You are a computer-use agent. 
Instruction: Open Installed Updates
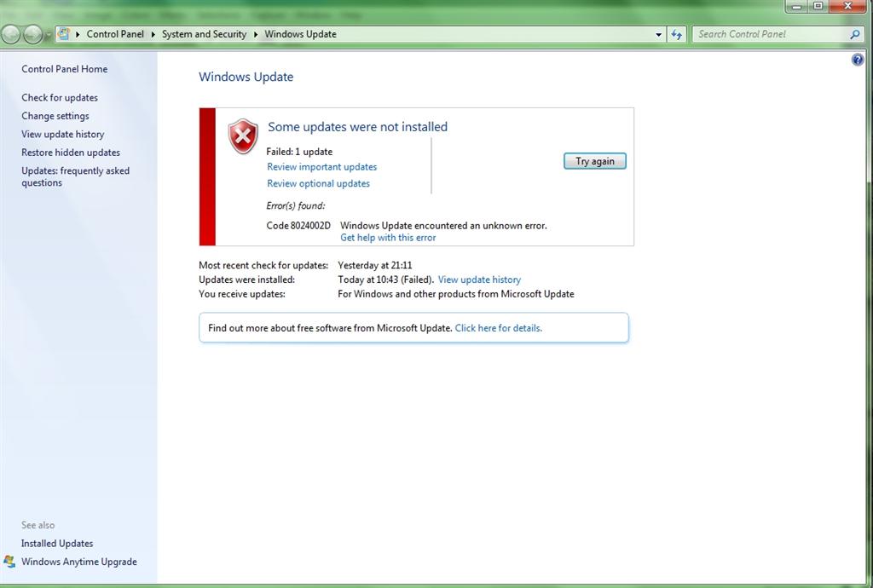click(57, 544)
